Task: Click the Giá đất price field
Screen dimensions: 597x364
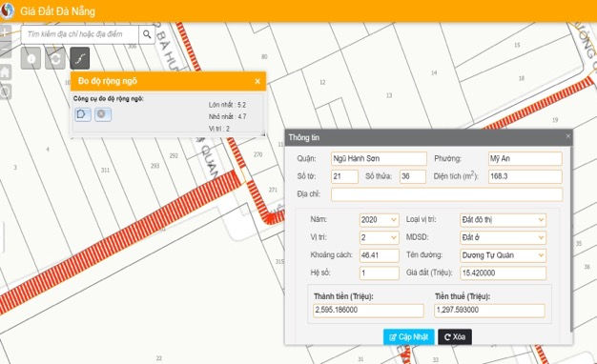Action: click(x=503, y=273)
